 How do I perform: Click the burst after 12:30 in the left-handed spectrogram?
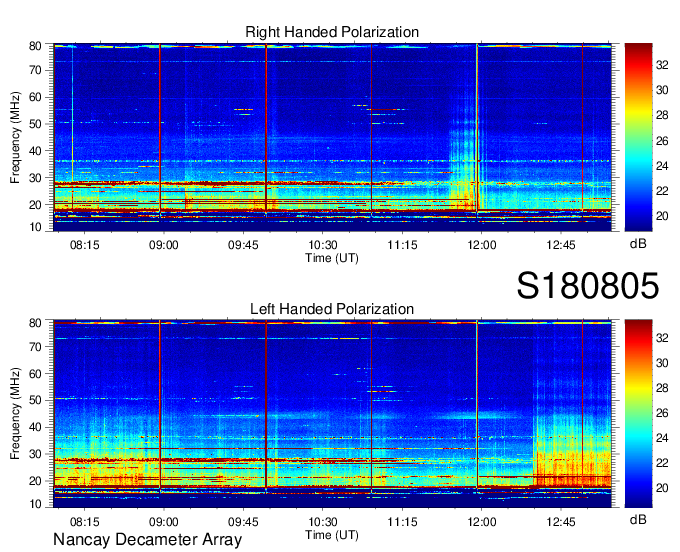(572, 451)
